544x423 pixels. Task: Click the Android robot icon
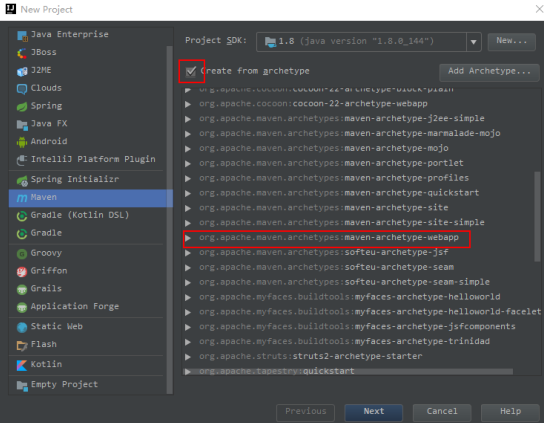[x=22, y=142]
